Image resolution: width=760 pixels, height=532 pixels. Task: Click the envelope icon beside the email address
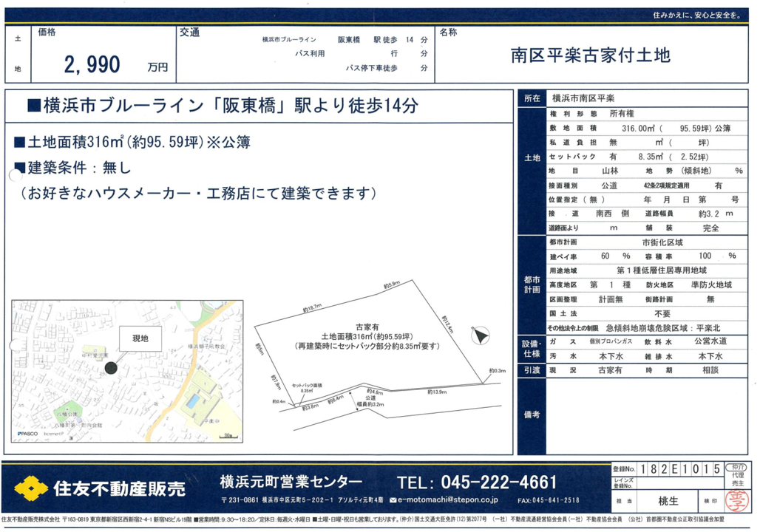click(x=393, y=500)
